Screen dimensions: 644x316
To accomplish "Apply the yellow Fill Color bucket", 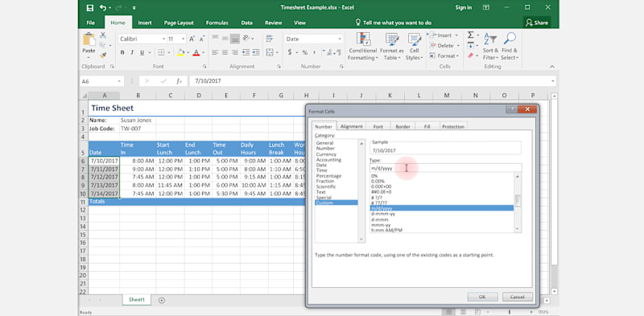I will tap(180, 52).
